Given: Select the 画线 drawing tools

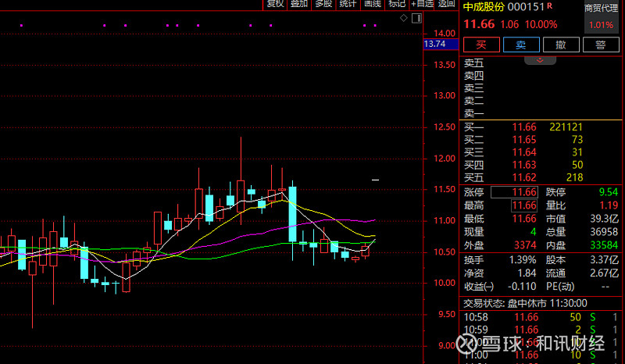Looking at the screenshot, I should [x=373, y=4].
